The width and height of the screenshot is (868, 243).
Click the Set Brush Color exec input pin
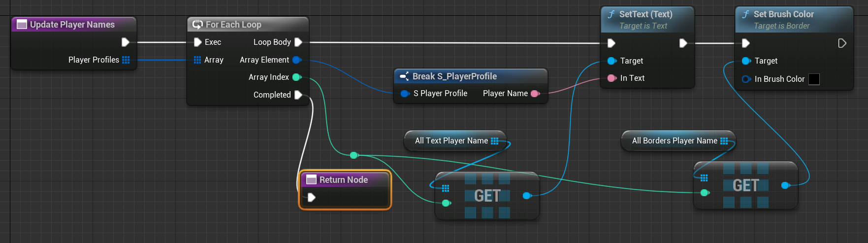point(746,43)
